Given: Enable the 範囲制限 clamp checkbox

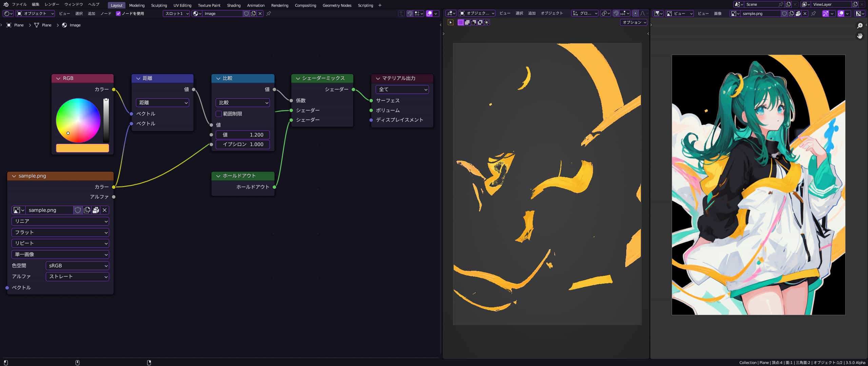Looking at the screenshot, I should pyautogui.click(x=219, y=114).
